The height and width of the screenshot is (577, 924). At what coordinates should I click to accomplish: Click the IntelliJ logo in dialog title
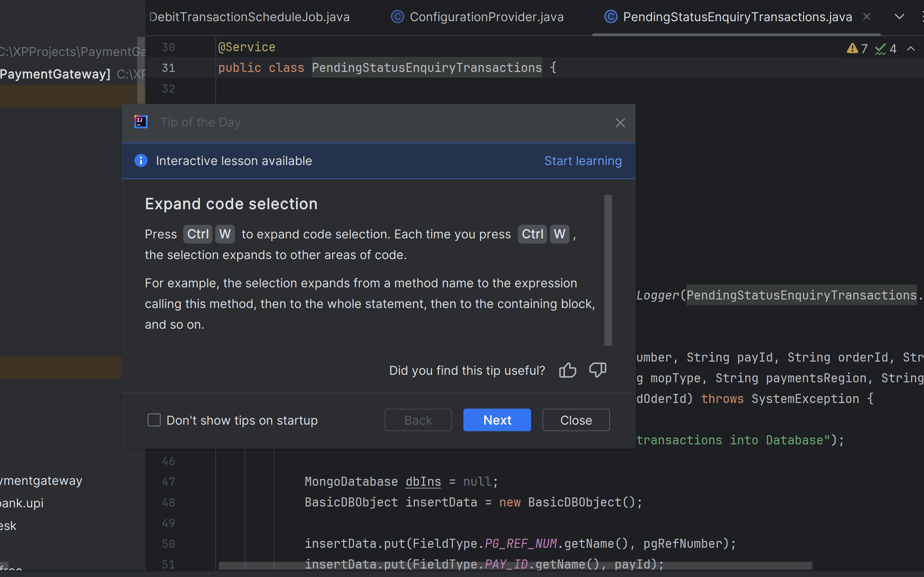[141, 122]
